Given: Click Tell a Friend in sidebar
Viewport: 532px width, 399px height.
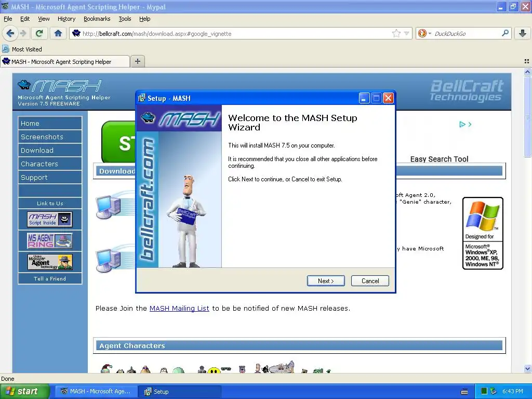Looking at the screenshot, I should click(50, 278).
